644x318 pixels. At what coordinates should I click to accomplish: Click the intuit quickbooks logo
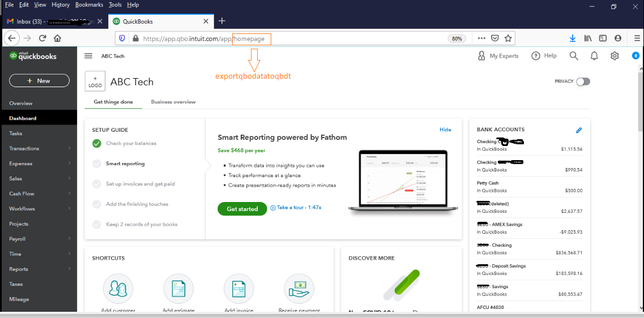point(33,56)
